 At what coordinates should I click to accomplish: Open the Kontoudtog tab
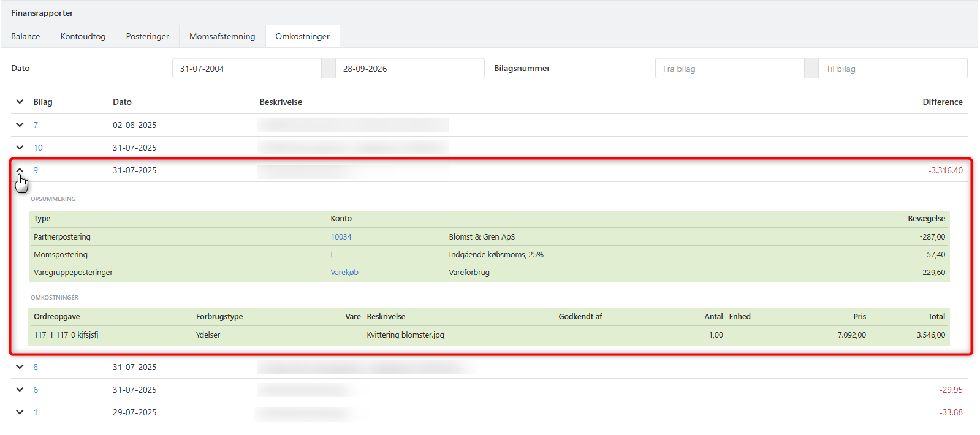83,36
